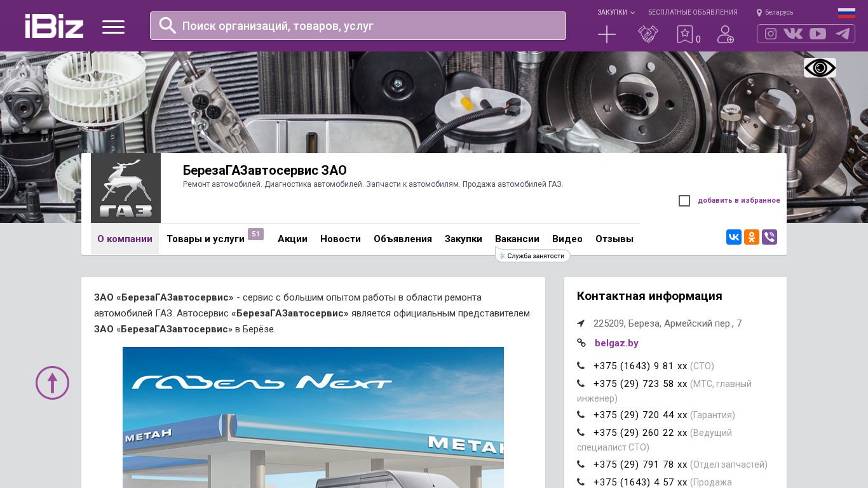This screenshot has height=488, width=868.
Task: Click the address location arrow icon
Action: point(581,323)
